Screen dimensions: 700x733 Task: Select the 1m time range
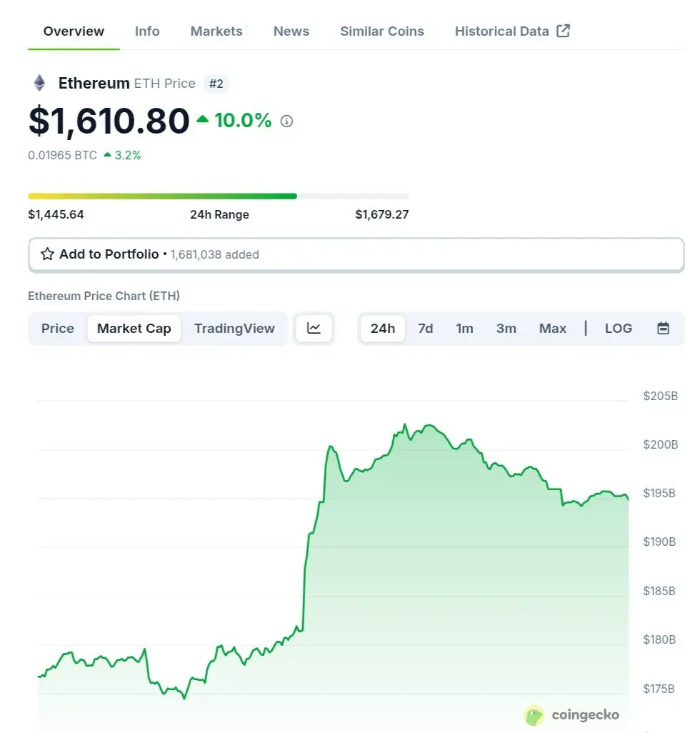point(464,328)
